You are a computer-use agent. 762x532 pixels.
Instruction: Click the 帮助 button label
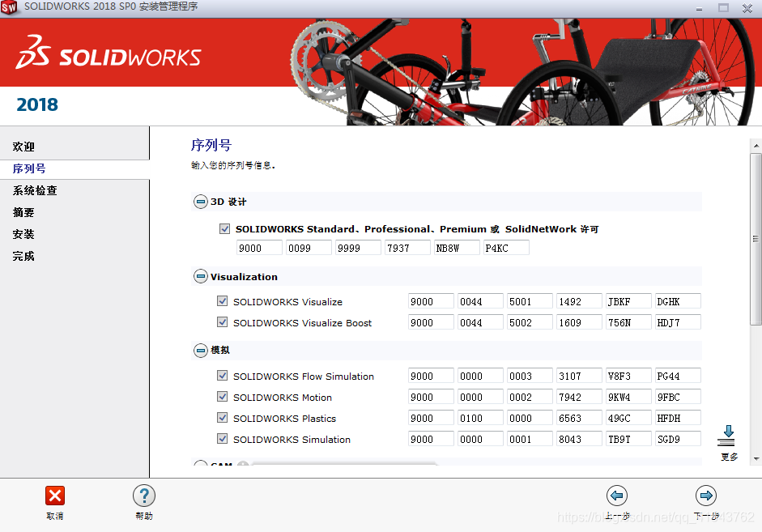(144, 516)
